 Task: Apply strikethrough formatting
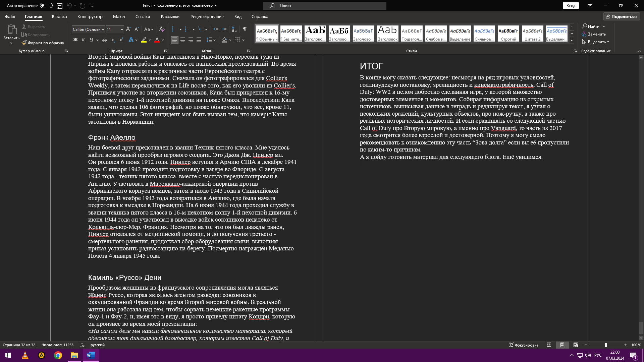[x=105, y=40]
